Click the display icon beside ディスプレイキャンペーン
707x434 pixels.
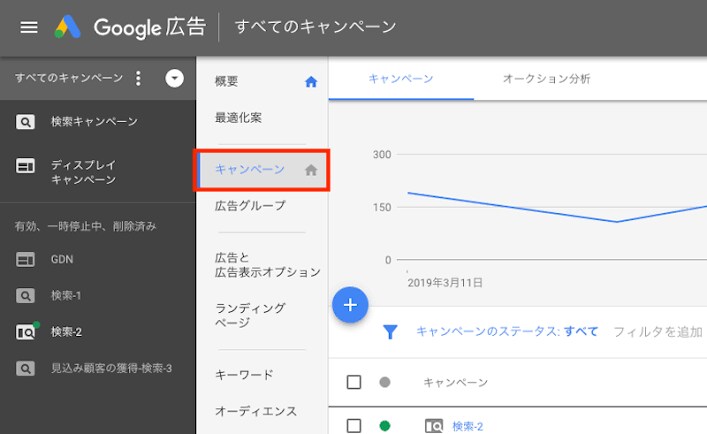(x=25, y=165)
